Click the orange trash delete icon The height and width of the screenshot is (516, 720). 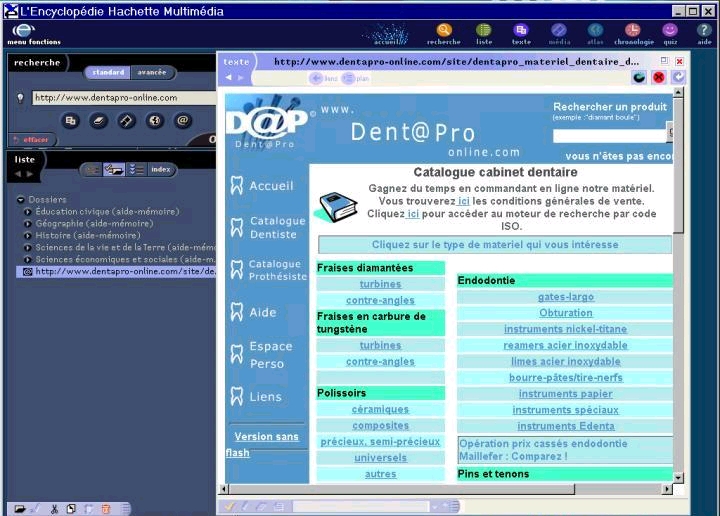coord(106,509)
